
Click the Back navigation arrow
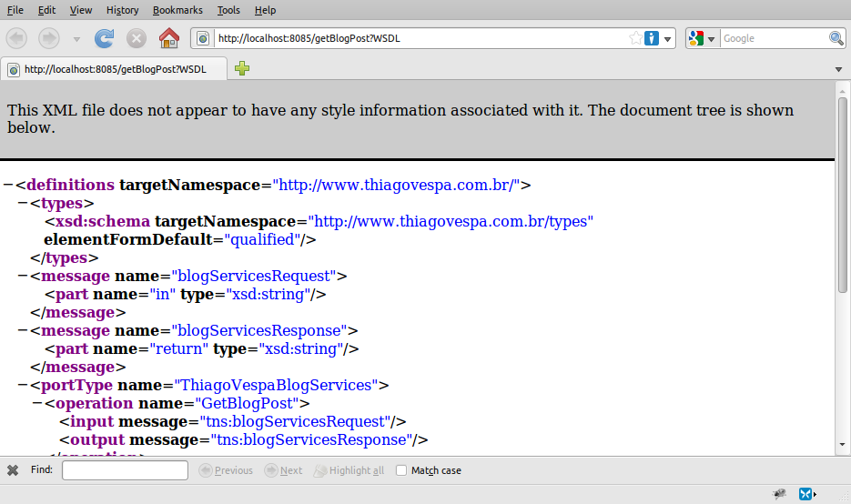click(16, 38)
